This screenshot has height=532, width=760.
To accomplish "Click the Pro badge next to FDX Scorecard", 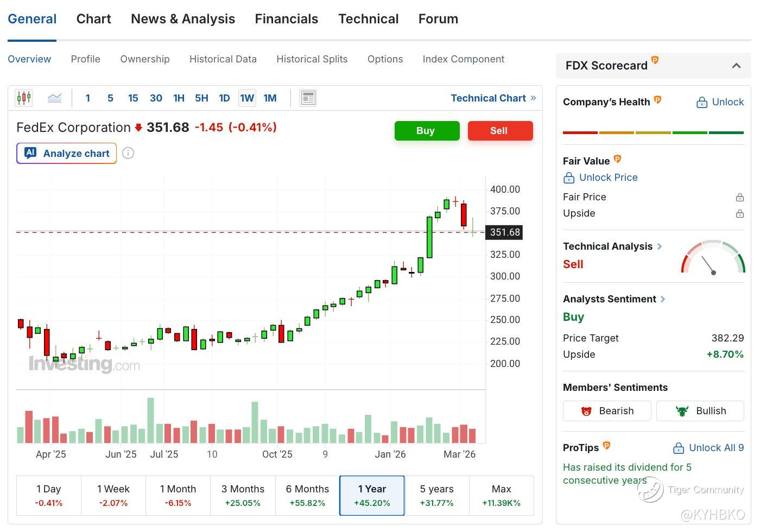I will pyautogui.click(x=655, y=60).
